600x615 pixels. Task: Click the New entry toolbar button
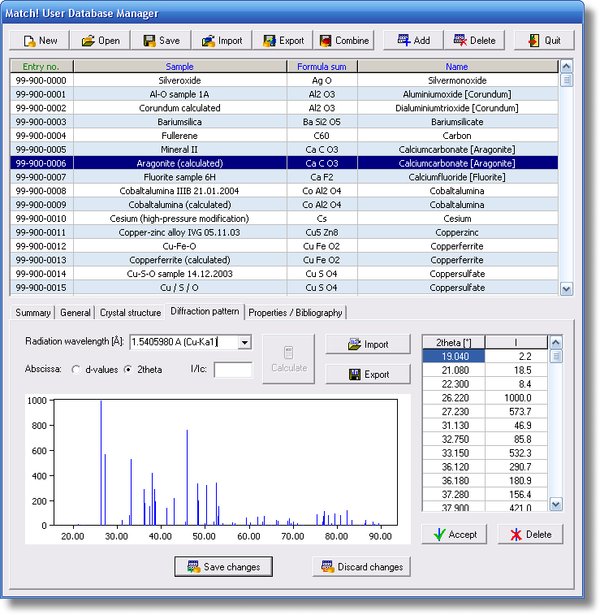(40, 41)
